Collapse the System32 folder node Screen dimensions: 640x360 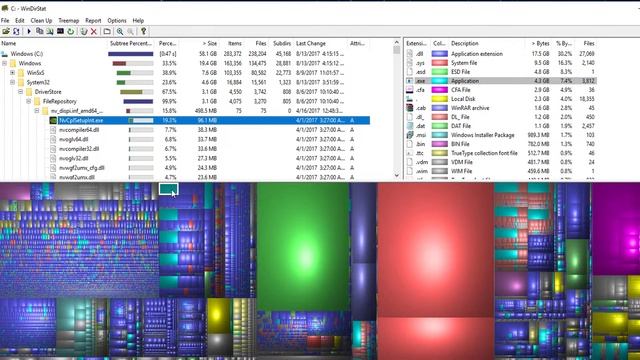(x=13, y=82)
